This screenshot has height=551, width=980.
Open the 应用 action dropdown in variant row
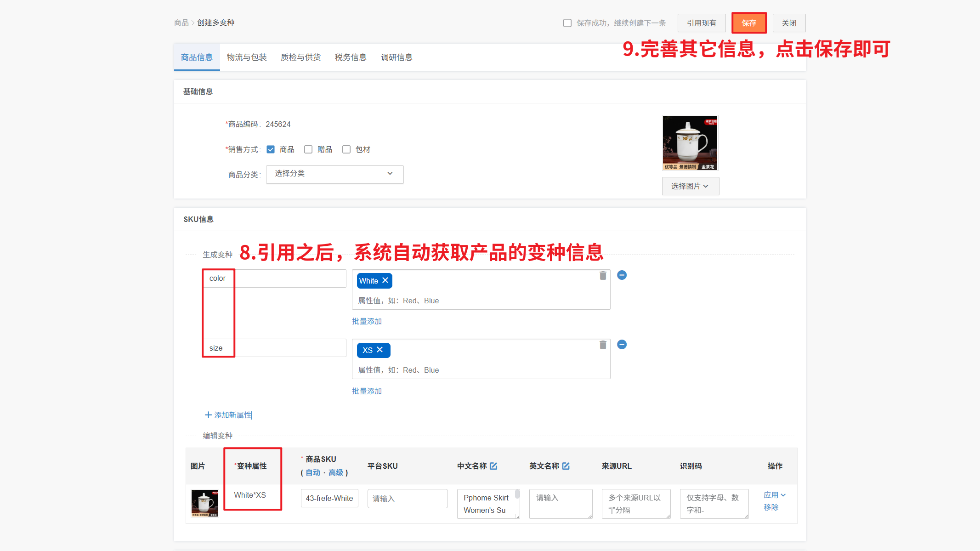[x=775, y=495]
